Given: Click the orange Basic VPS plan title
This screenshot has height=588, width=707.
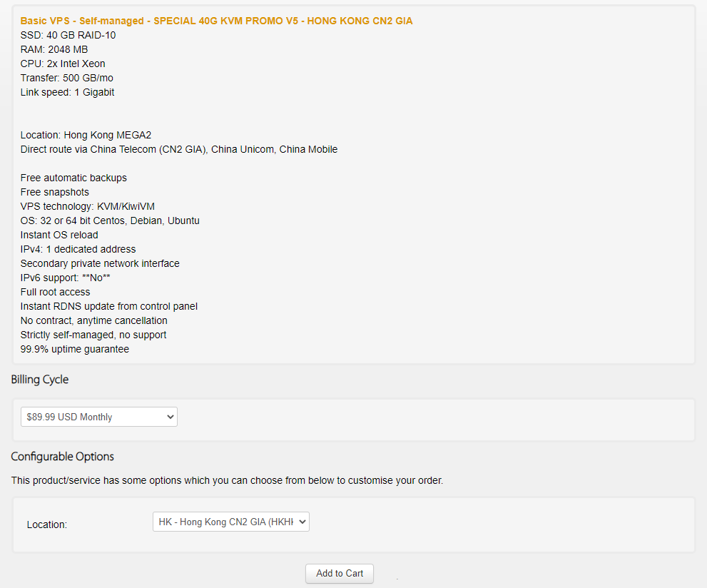Looking at the screenshot, I should [x=216, y=21].
